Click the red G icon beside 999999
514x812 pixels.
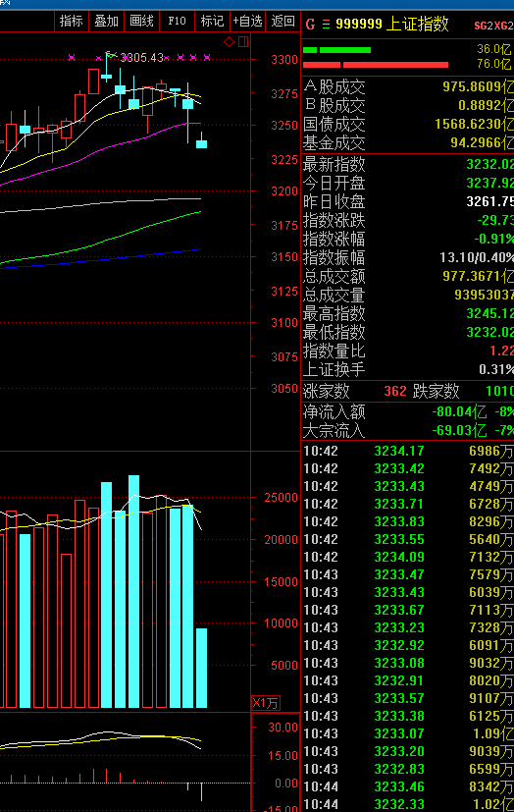pos(310,25)
